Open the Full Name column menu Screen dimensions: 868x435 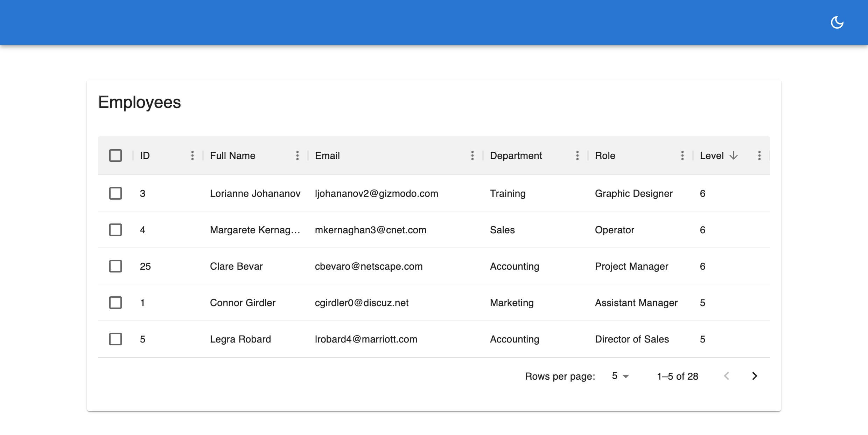coord(297,156)
